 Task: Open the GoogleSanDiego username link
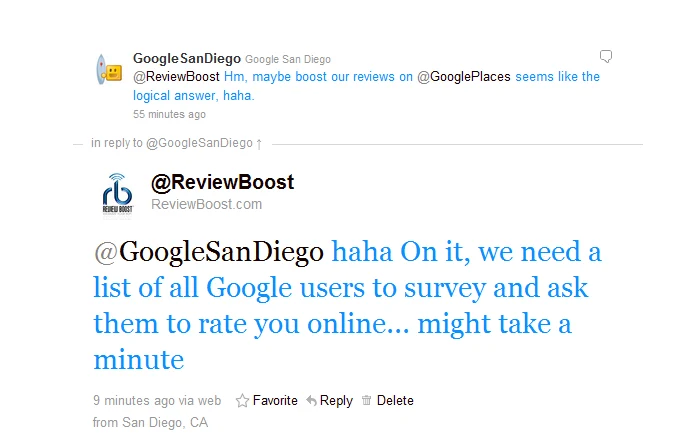click(x=187, y=58)
